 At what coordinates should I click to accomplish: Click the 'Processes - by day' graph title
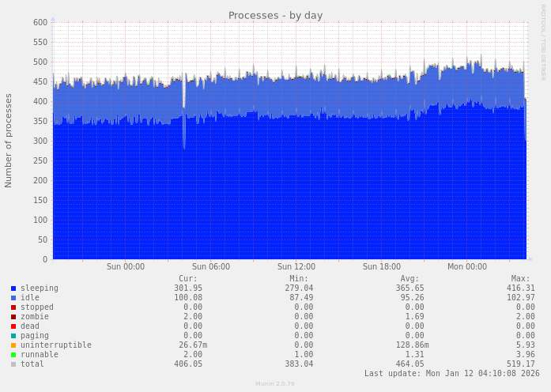coord(275,15)
